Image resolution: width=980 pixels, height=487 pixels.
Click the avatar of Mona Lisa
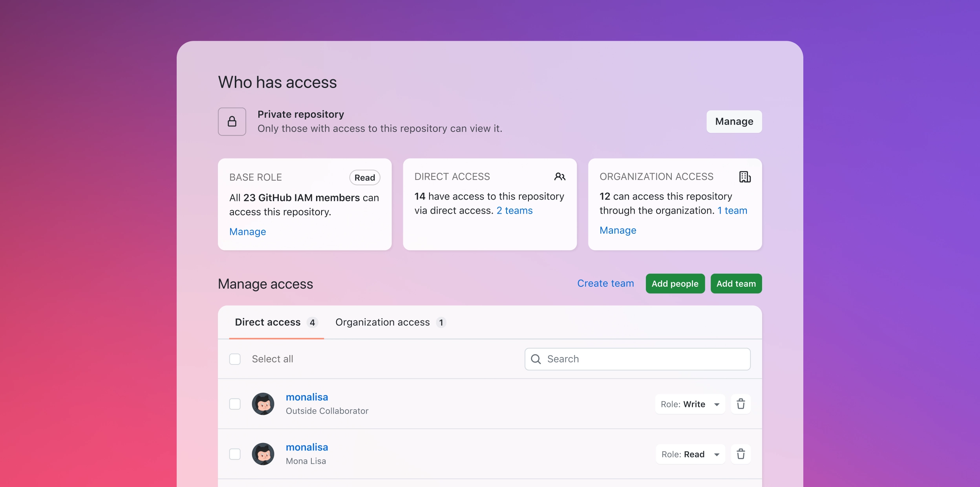point(263,454)
